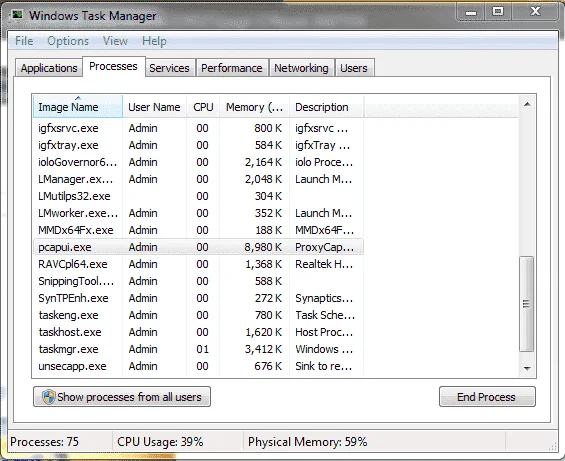Maximize the Task Manager window
Screen dimensions: 565x461
498,12
